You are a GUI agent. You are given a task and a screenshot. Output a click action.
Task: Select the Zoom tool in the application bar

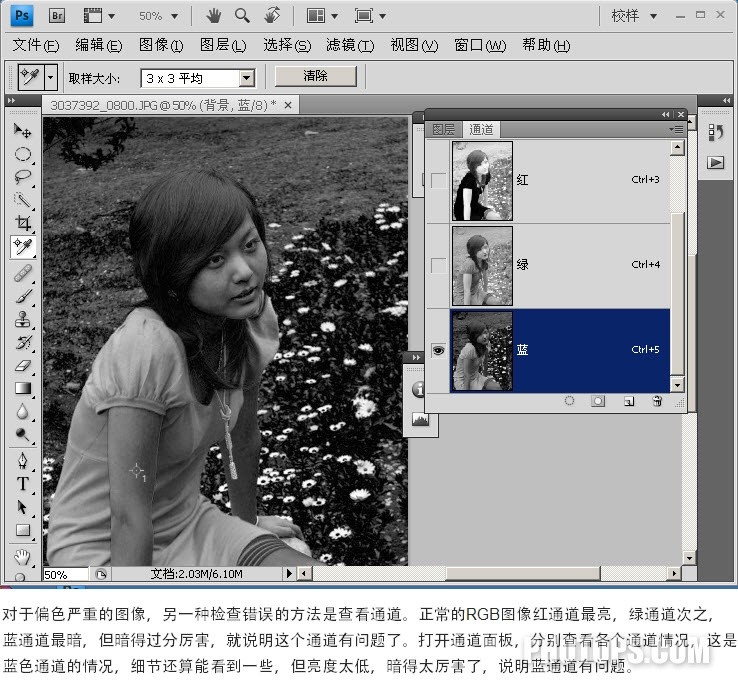point(242,16)
